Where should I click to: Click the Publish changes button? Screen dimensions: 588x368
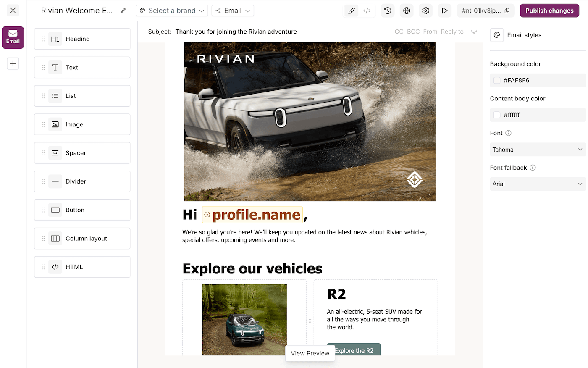[549, 11]
